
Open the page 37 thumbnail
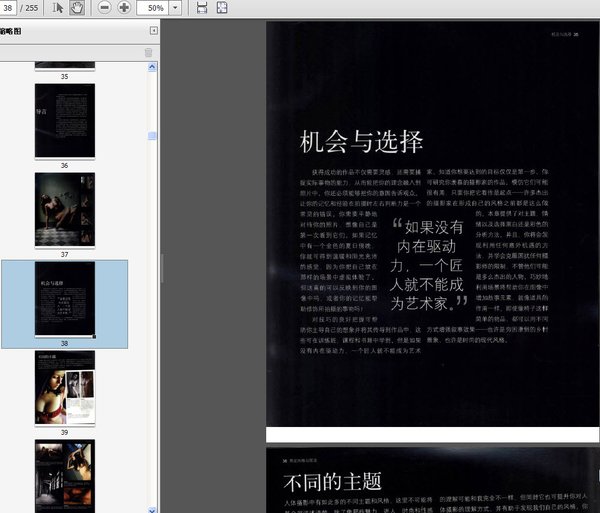65,209
